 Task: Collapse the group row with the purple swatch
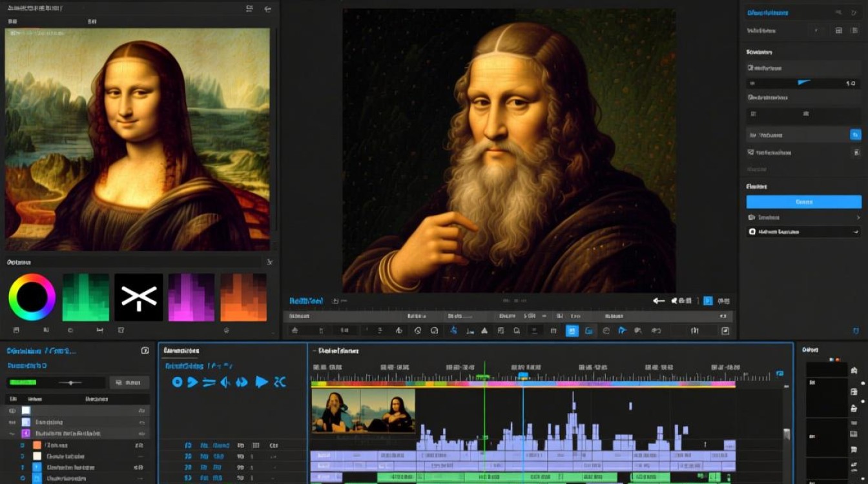[12, 434]
